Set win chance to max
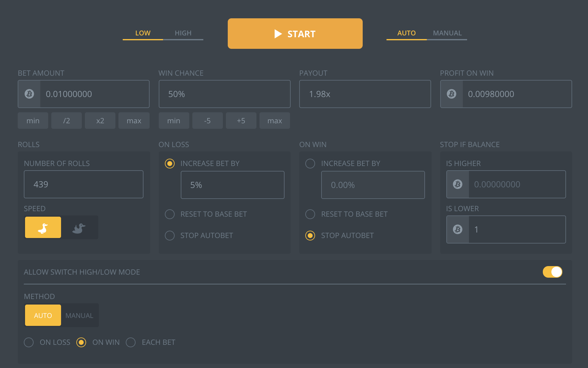 tap(275, 121)
